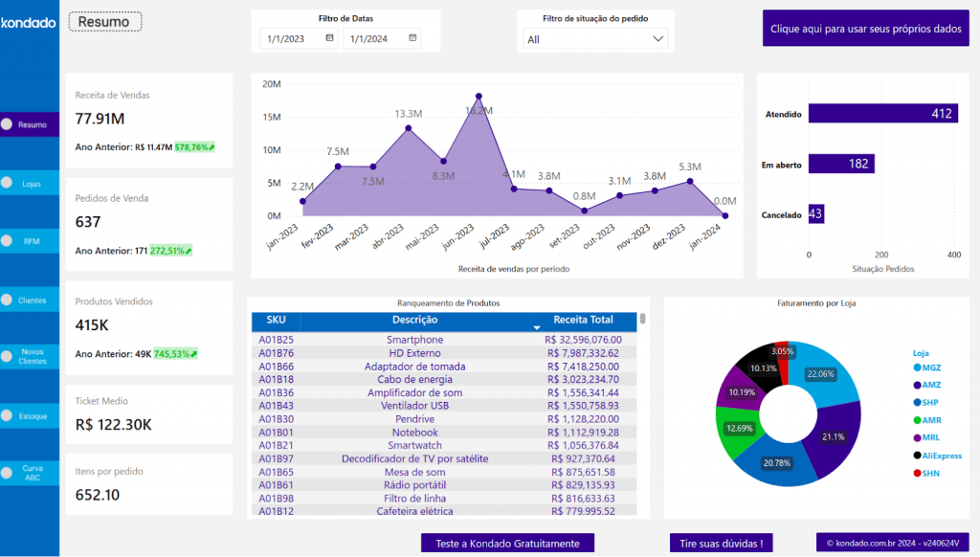Click sort arrow under Receita Total header

[x=536, y=328]
